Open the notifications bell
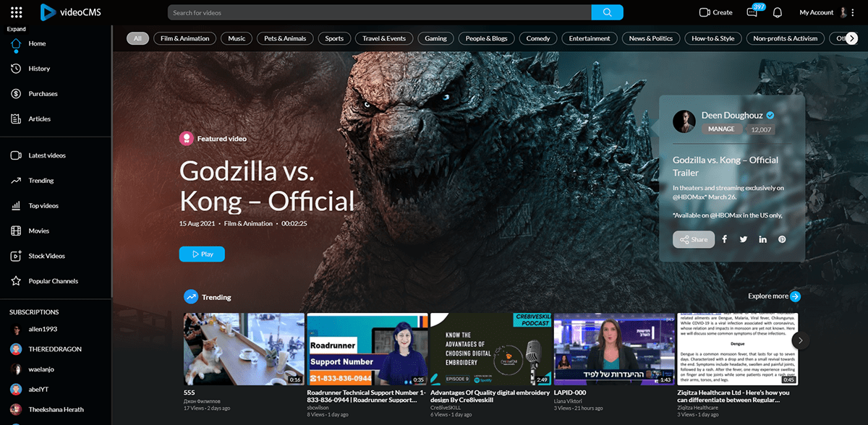868x425 pixels. 778,12
